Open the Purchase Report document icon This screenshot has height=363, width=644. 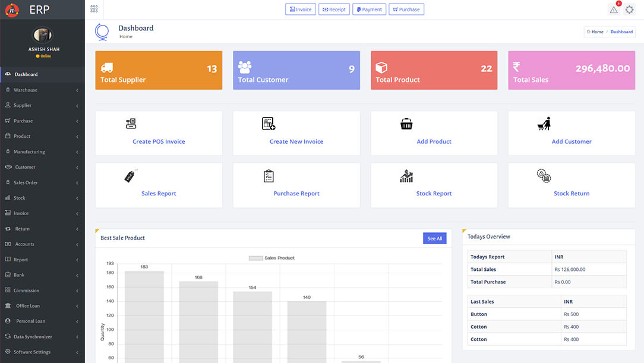[x=269, y=175]
